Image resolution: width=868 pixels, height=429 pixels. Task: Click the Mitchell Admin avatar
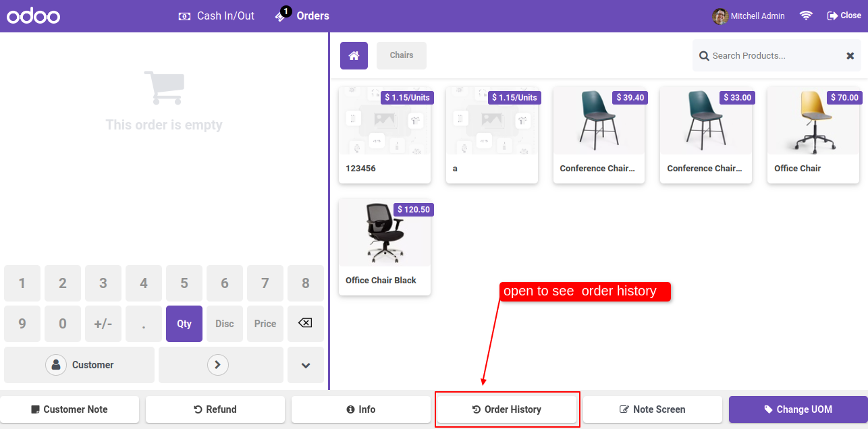[720, 16]
